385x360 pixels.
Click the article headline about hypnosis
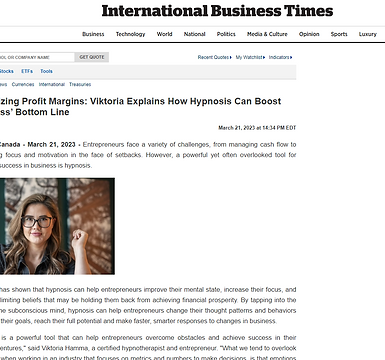click(x=140, y=106)
